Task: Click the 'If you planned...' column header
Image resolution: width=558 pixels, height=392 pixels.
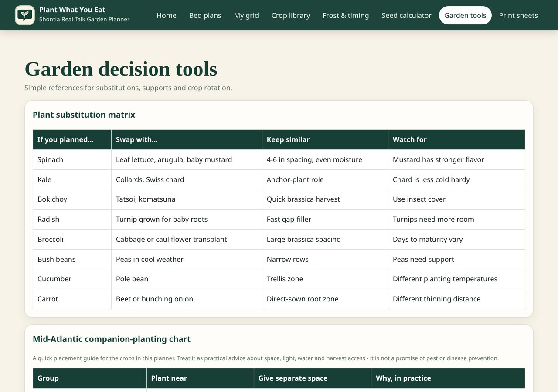Action: 72,139
